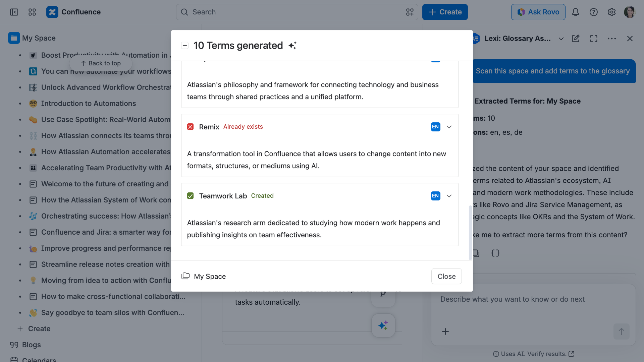
Task: Click the floating Rovo AI sparkle button
Action: (x=383, y=325)
